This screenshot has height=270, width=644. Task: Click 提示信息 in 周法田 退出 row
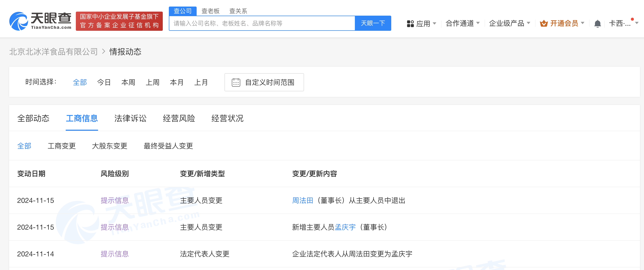[115, 200]
